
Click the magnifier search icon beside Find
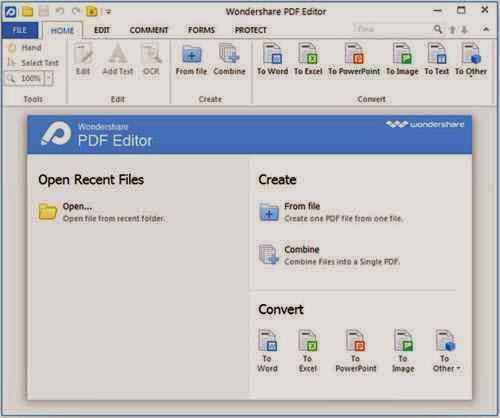(438, 29)
